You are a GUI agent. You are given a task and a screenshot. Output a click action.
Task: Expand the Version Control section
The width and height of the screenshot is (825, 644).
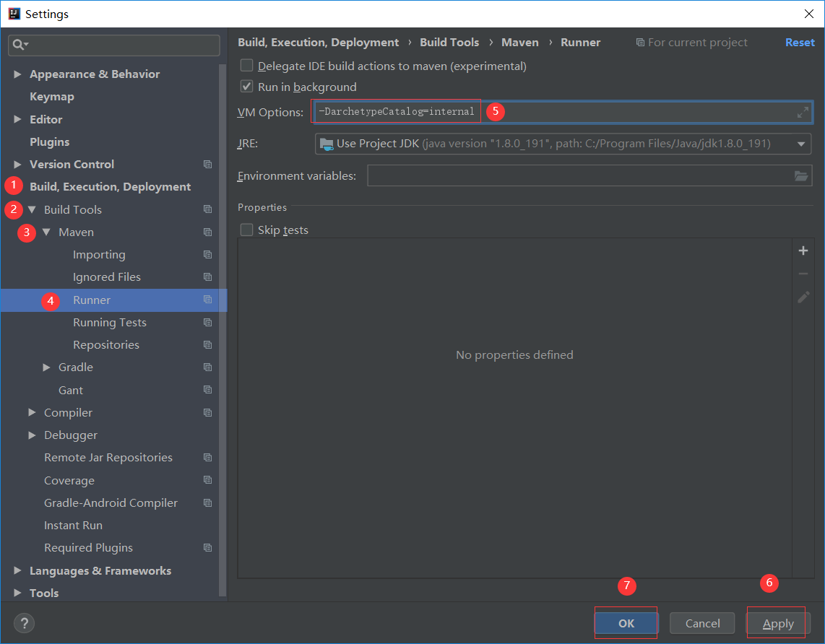(x=17, y=165)
